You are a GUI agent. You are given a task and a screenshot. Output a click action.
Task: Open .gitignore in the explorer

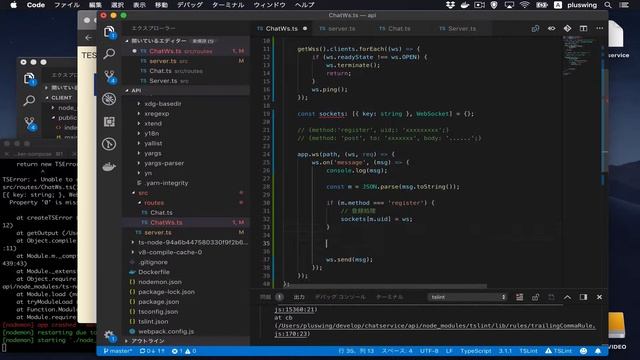pos(153,262)
